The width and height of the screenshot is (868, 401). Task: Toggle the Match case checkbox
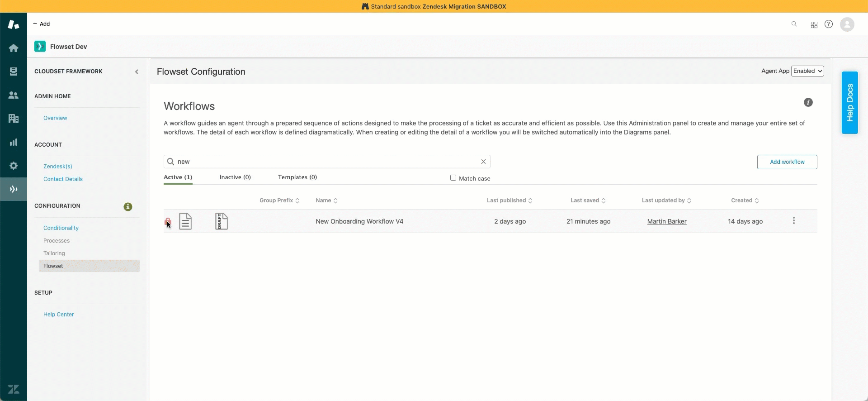pyautogui.click(x=453, y=178)
